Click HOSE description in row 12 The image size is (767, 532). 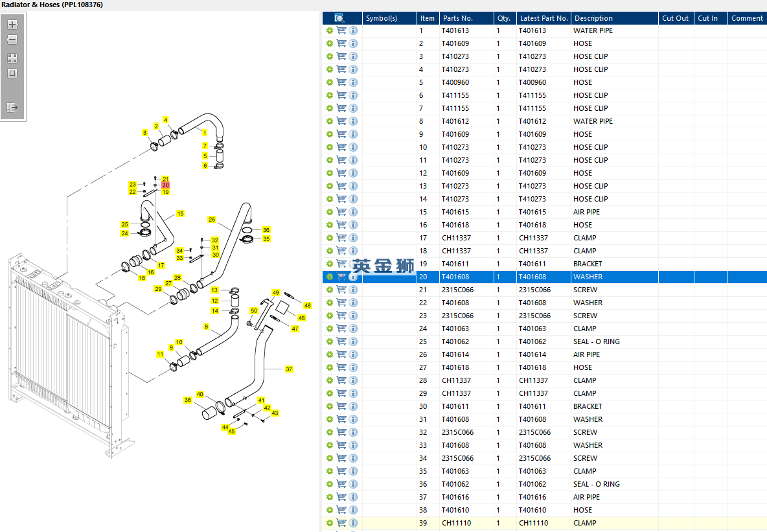(x=582, y=173)
